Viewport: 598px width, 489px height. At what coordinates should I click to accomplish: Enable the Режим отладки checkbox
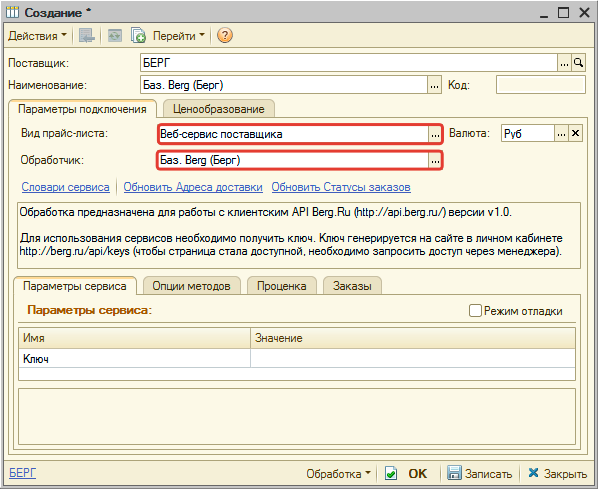pyautogui.click(x=475, y=311)
